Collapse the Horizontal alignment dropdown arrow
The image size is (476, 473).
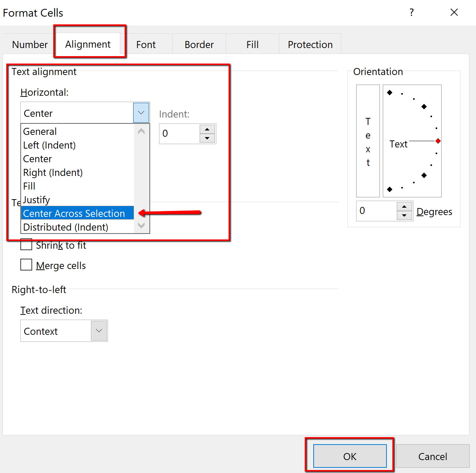(x=141, y=113)
